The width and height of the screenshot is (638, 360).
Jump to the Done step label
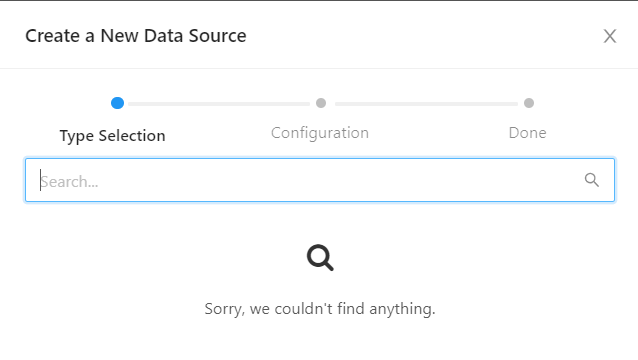pyautogui.click(x=527, y=133)
